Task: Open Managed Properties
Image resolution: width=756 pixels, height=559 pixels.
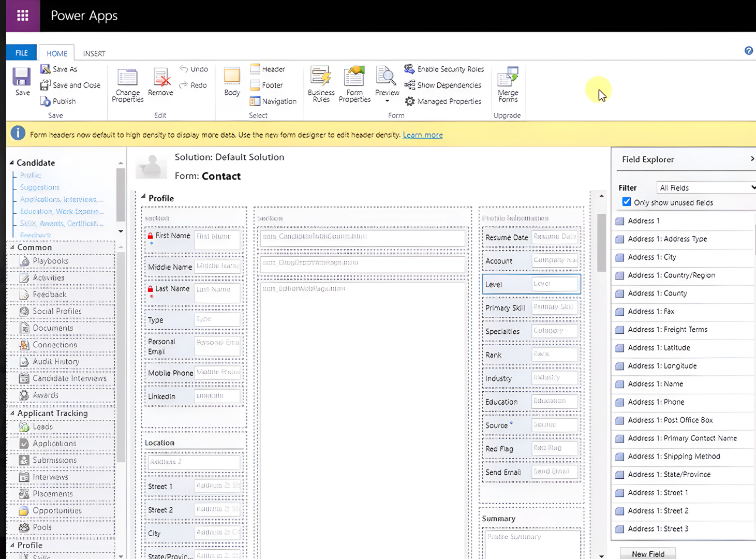Action: (x=443, y=101)
